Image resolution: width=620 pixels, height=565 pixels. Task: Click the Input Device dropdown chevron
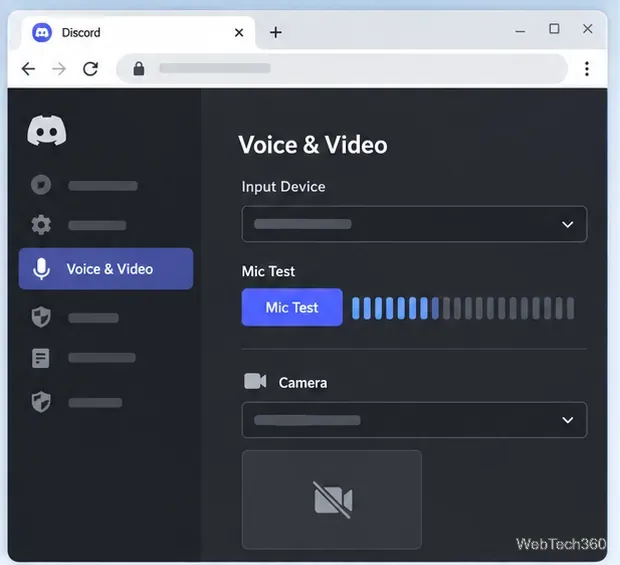[x=568, y=225]
